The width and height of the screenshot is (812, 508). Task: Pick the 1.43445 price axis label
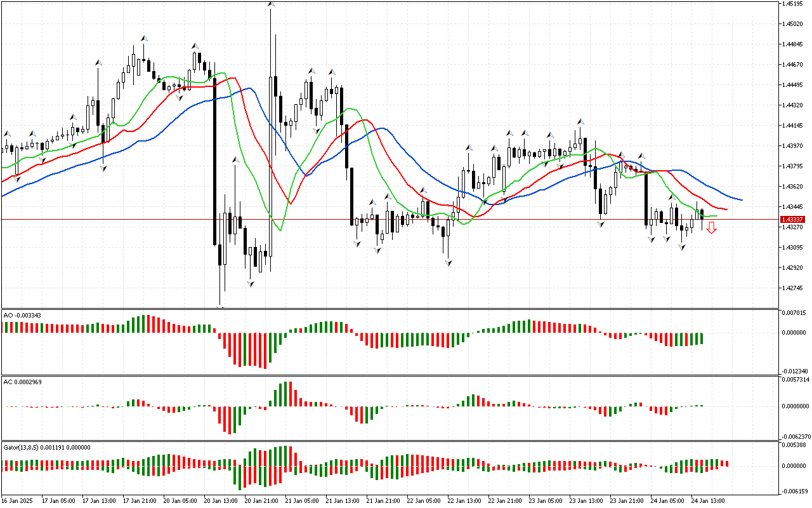click(794, 207)
